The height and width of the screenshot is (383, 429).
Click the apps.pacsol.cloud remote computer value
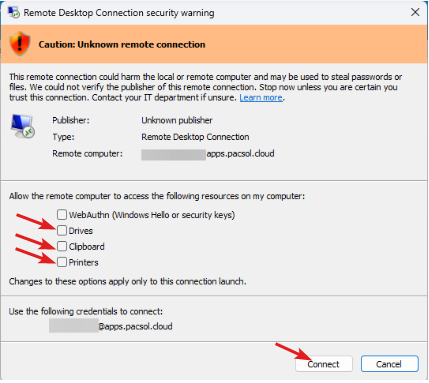tap(240, 154)
